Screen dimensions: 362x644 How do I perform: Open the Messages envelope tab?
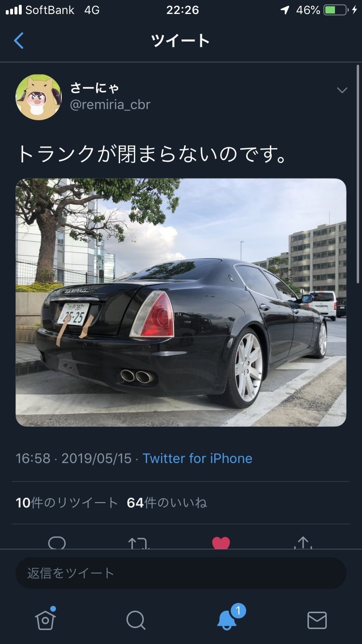317,620
